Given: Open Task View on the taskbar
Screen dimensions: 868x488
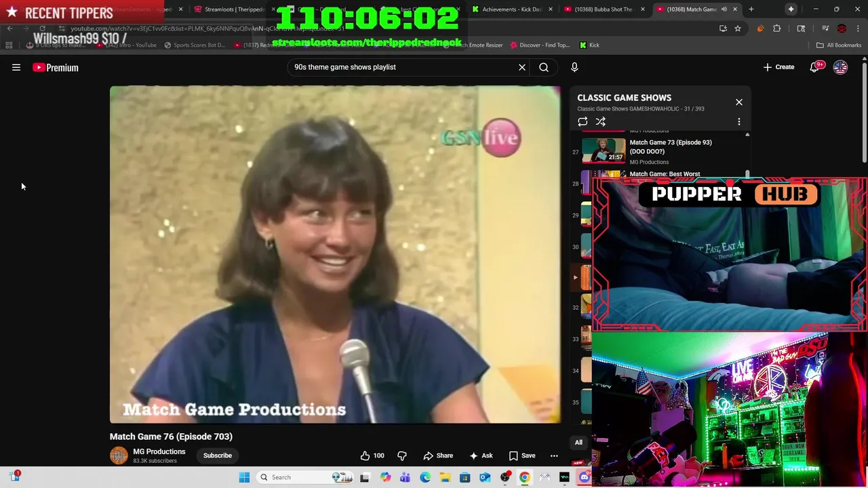Looking at the screenshot, I should click(365, 477).
